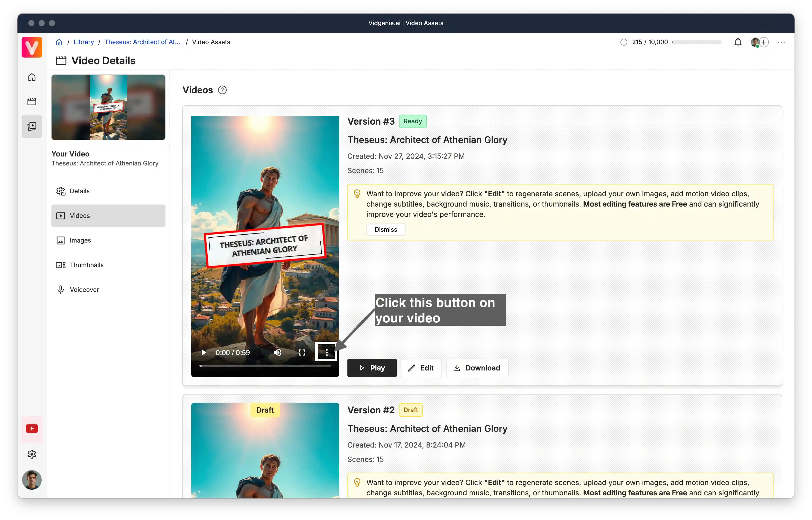This screenshot has width=812, height=520.
Task: Open the Images section
Action: (108, 240)
